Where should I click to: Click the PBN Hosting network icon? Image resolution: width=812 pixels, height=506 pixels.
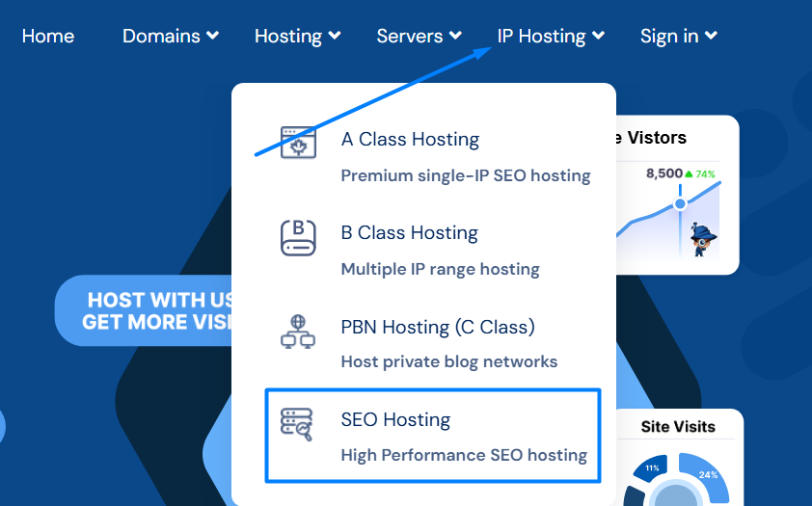pyautogui.click(x=298, y=332)
